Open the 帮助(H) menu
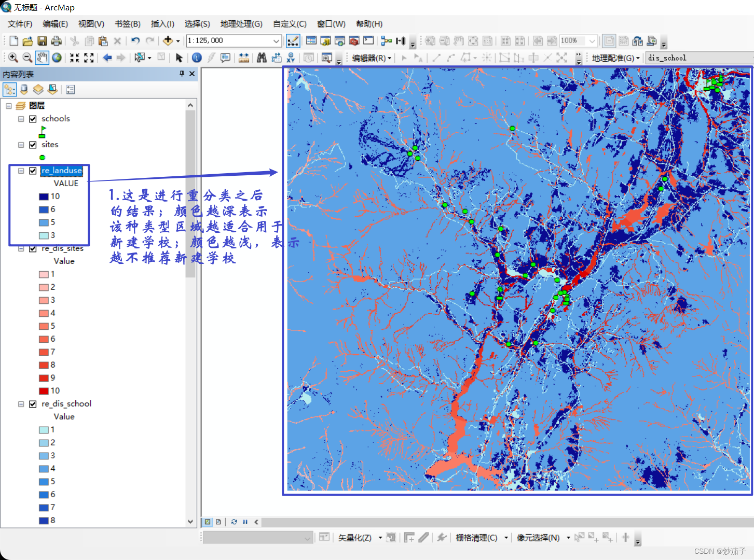The image size is (754, 560). point(369,24)
